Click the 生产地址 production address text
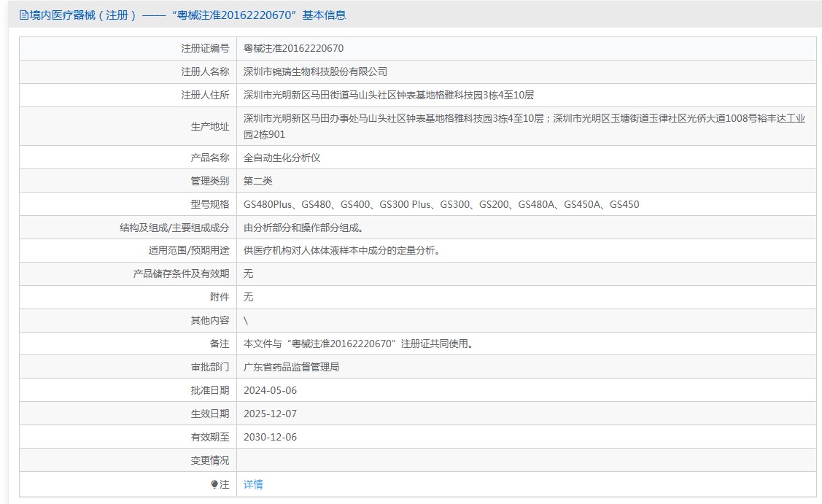Viewport: 822px width, 504px height. [x=524, y=126]
